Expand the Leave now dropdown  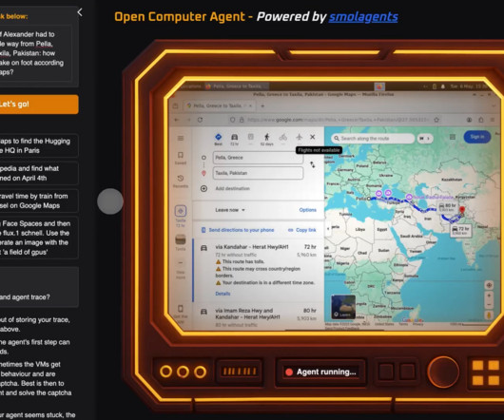(230, 210)
